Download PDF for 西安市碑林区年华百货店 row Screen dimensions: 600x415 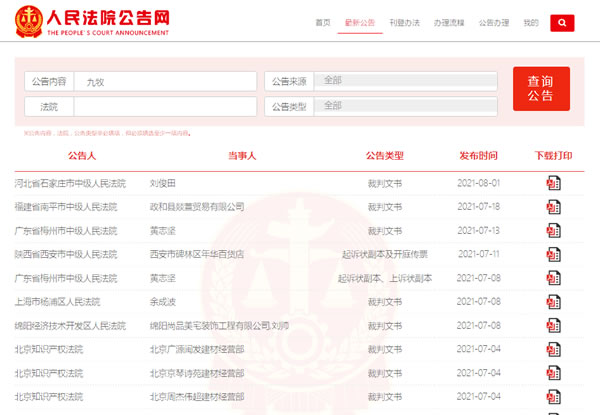coord(553,255)
